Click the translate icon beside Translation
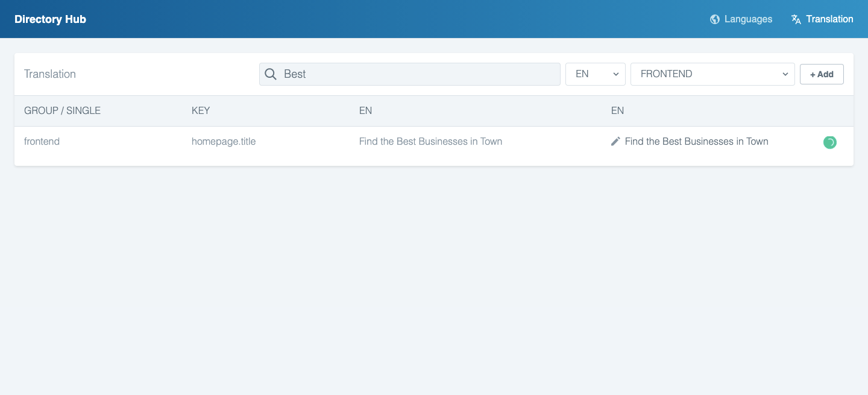The width and height of the screenshot is (868, 395). pos(796,19)
